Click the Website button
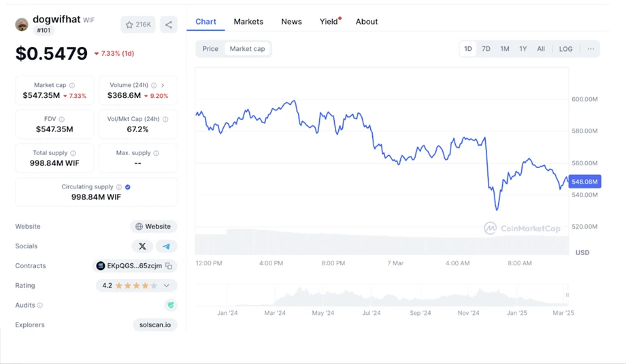The height and width of the screenshot is (364, 626). click(153, 227)
